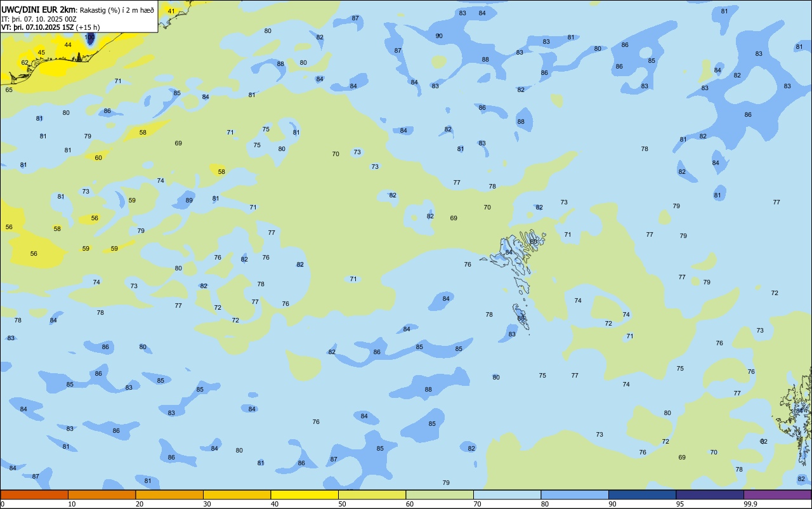Select the '10' legend tick label

click(x=72, y=504)
